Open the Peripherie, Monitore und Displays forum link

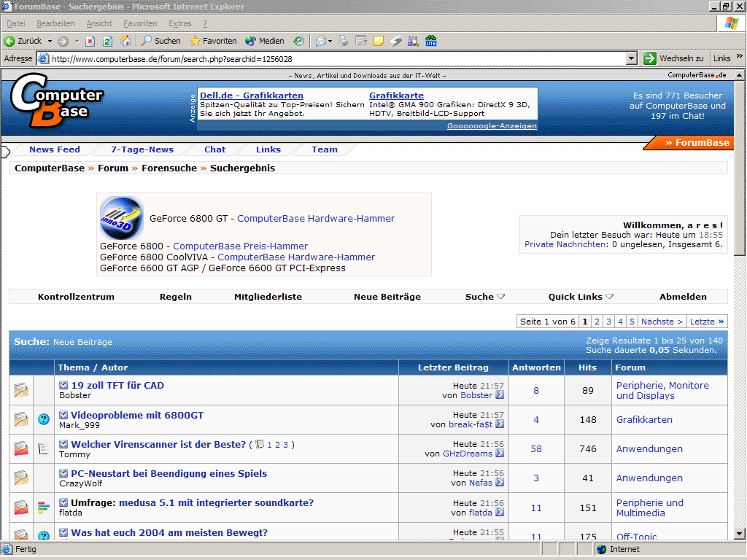[662, 391]
